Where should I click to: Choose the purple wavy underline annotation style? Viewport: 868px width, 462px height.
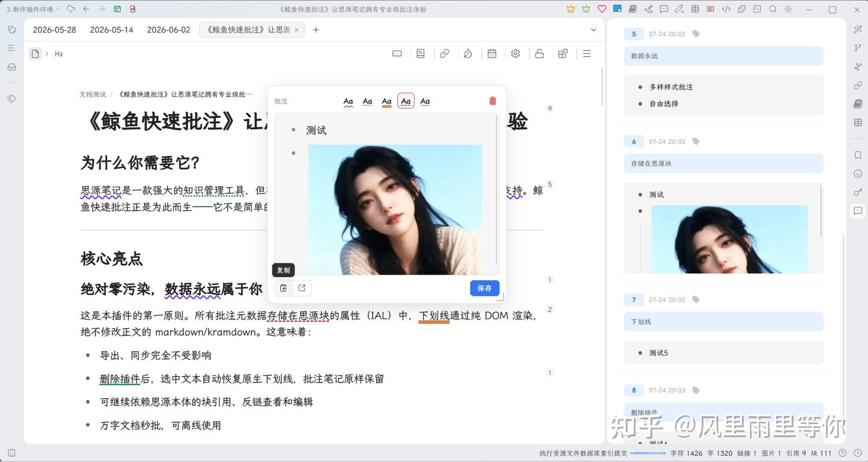(x=348, y=101)
